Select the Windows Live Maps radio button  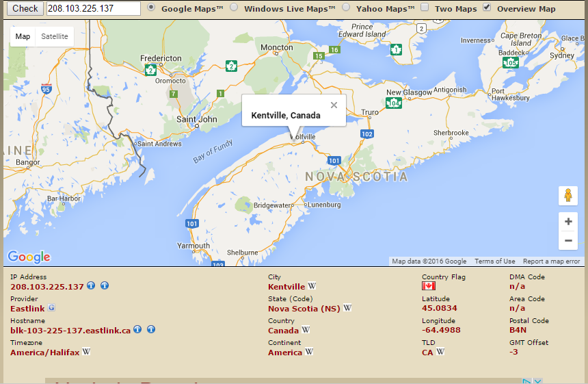[x=234, y=7]
